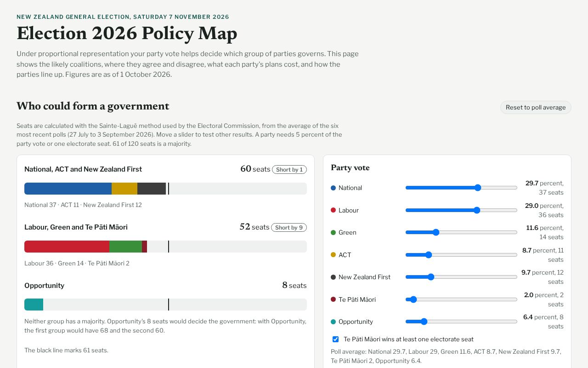
Task: Click the yellow ACT party dot
Action: (x=334, y=255)
